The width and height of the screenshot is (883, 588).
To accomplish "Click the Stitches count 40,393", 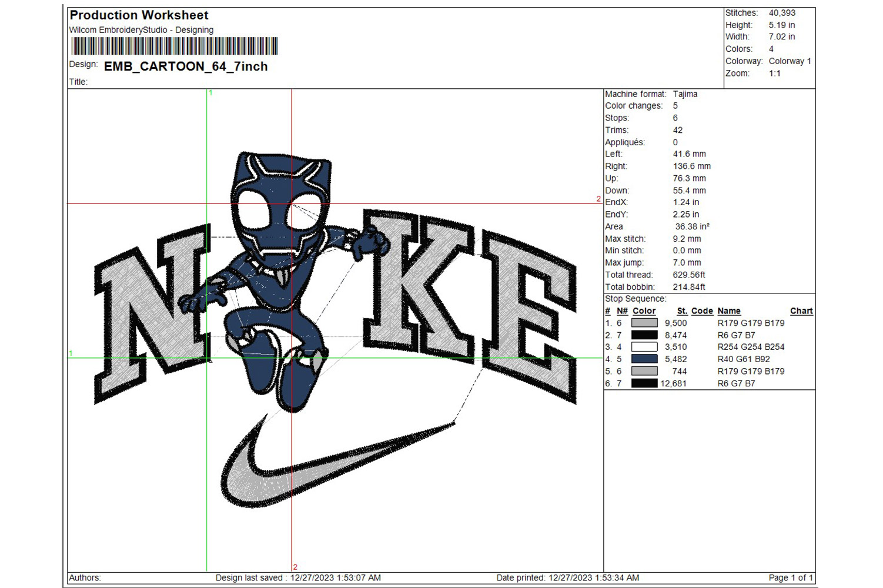I will point(782,13).
